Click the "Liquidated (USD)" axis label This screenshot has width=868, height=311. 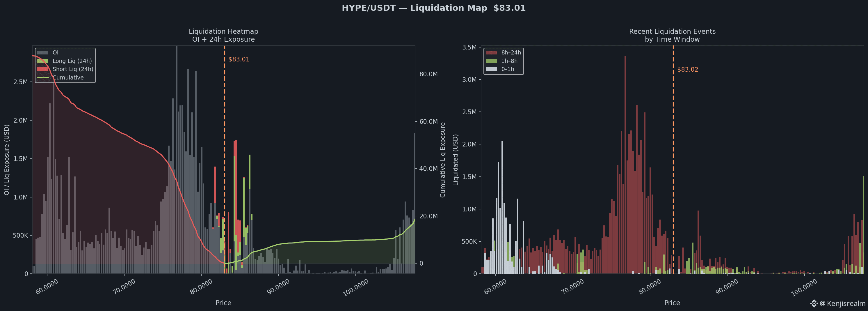tap(456, 160)
